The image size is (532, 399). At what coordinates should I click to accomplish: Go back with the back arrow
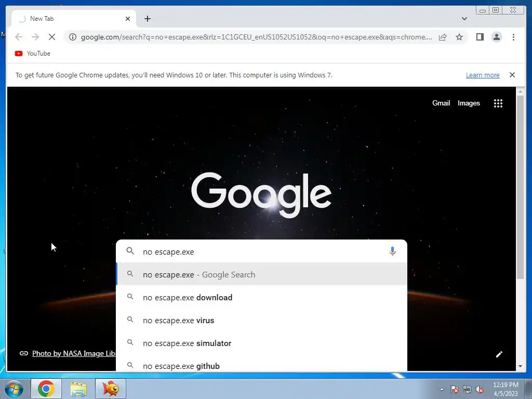pos(19,37)
